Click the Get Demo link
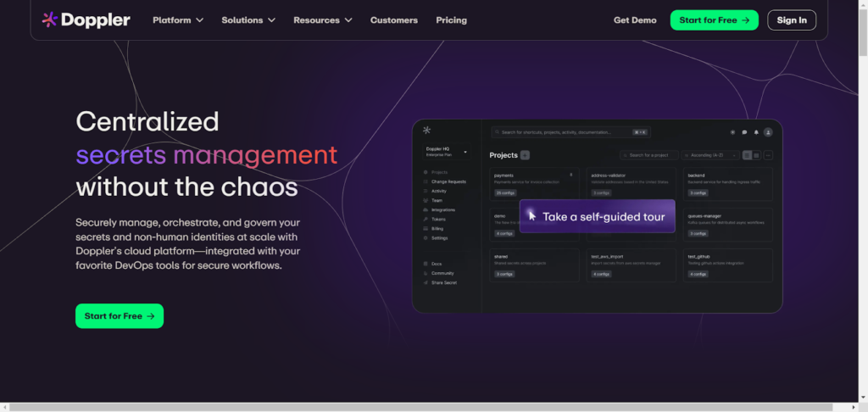This screenshot has width=868, height=412. pyautogui.click(x=635, y=20)
